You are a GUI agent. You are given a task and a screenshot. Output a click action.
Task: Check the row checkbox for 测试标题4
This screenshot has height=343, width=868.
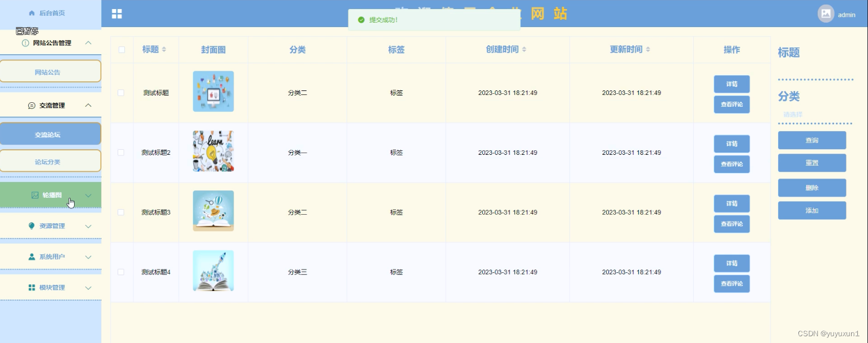121,272
